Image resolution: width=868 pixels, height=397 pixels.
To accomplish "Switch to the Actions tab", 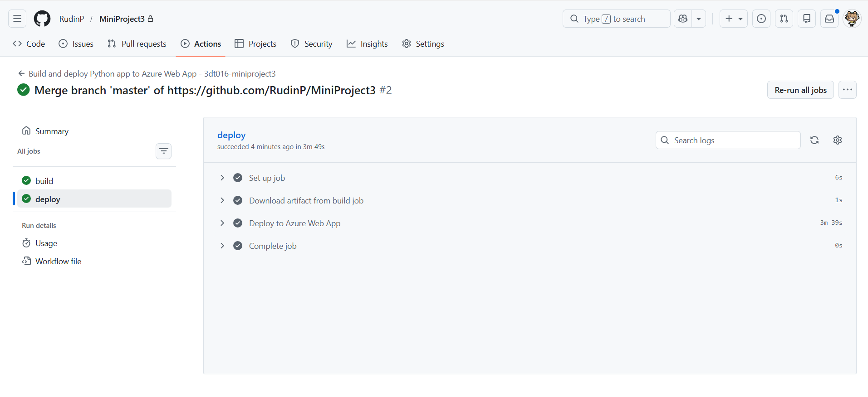I will tap(201, 44).
